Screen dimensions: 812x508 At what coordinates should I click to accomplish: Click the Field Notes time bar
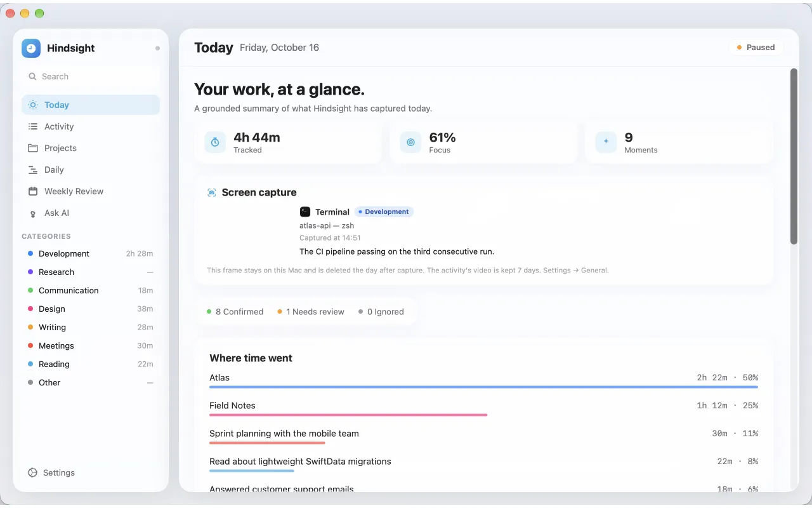(348, 415)
